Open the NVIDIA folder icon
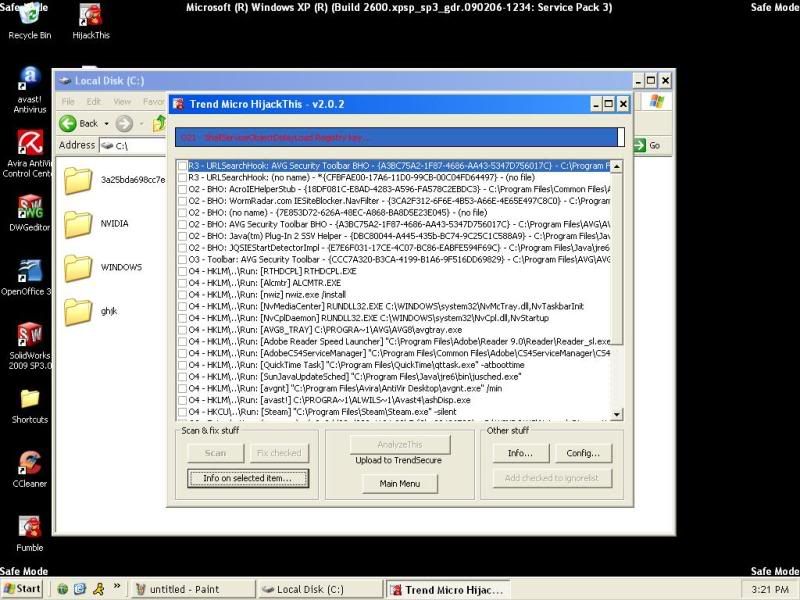Image resolution: width=800 pixels, height=600 pixels. (x=79, y=224)
